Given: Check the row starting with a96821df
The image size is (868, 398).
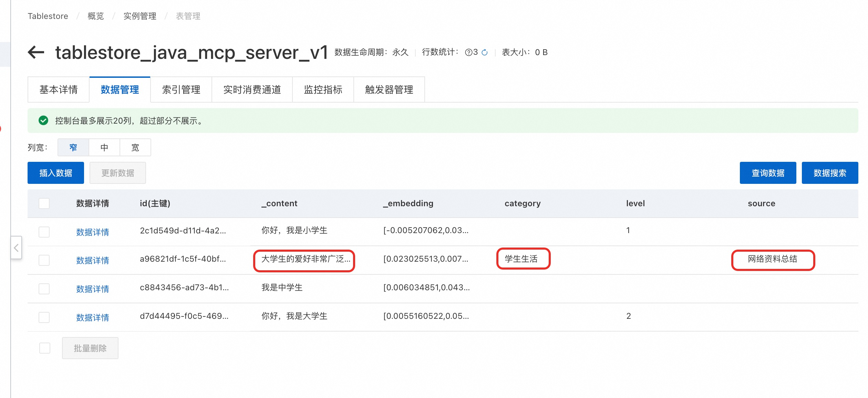Looking at the screenshot, I should (x=44, y=260).
